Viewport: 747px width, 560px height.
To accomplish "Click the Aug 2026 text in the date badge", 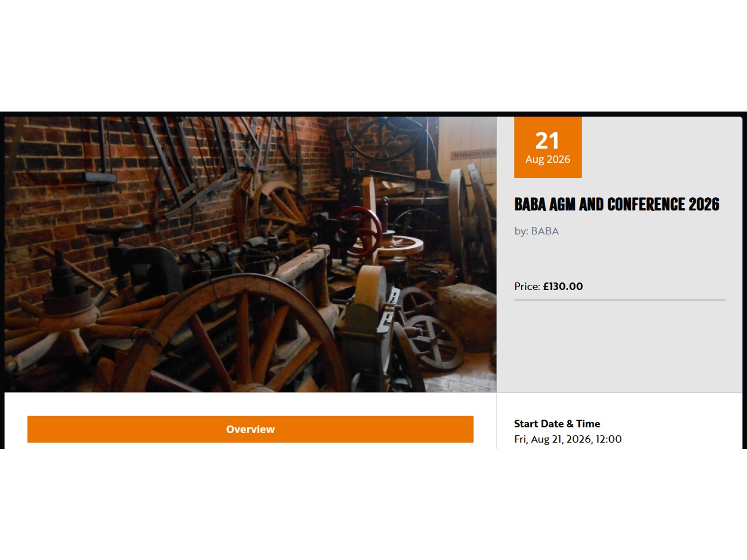I will 548,160.
